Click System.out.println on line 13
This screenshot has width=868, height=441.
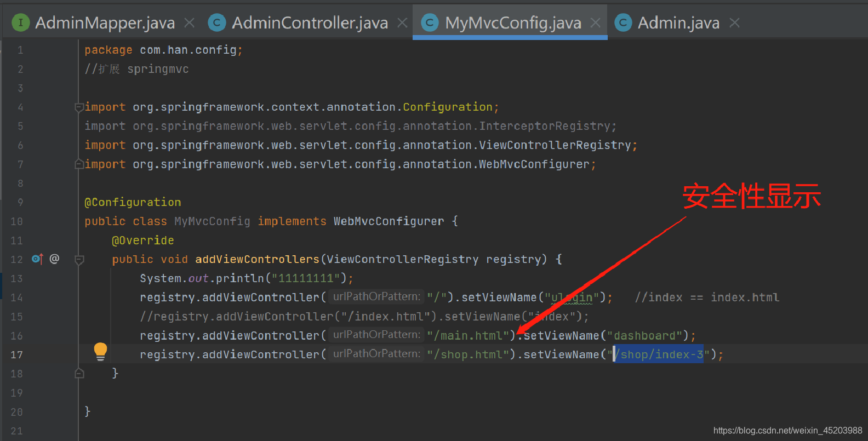[202, 278]
